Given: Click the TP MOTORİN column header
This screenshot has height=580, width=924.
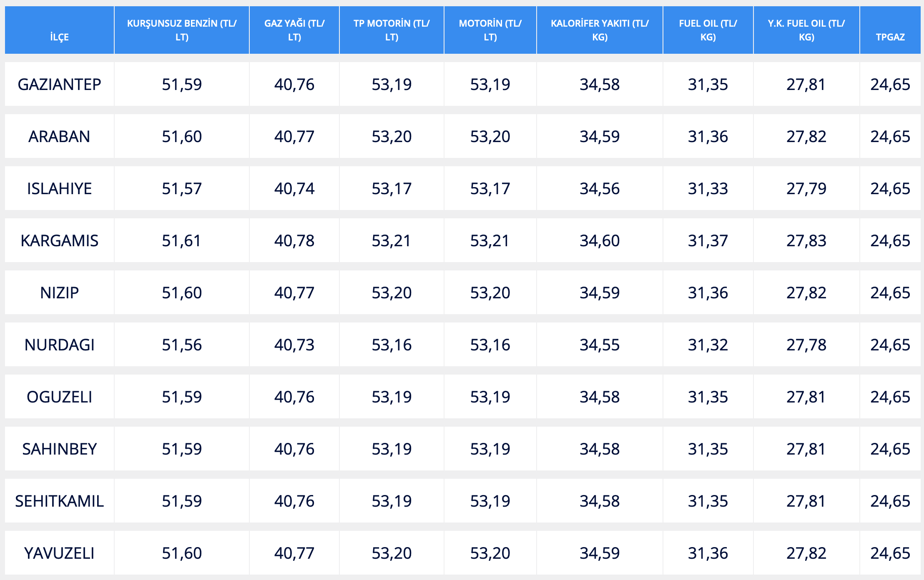Looking at the screenshot, I should coord(392,30).
